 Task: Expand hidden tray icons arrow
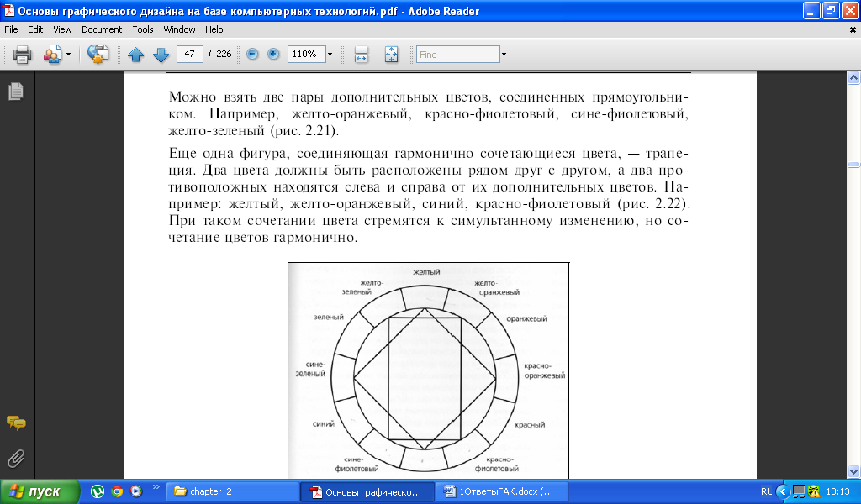point(783,491)
